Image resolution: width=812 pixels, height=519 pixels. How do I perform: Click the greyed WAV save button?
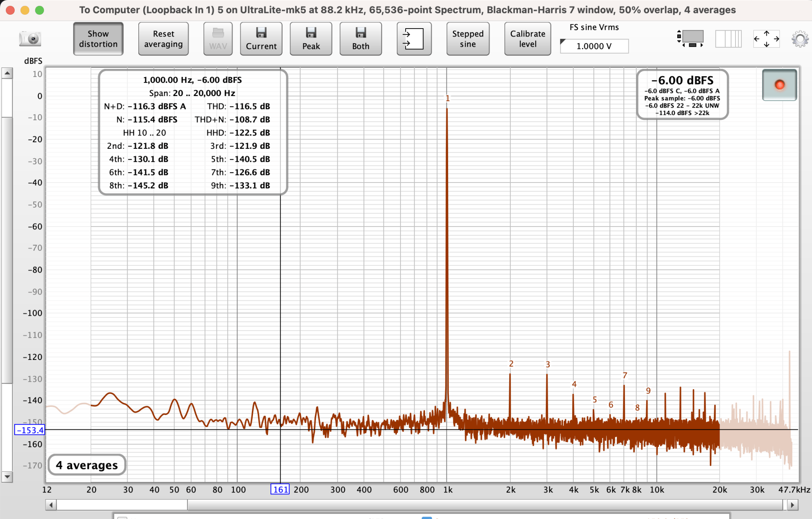[218, 39]
